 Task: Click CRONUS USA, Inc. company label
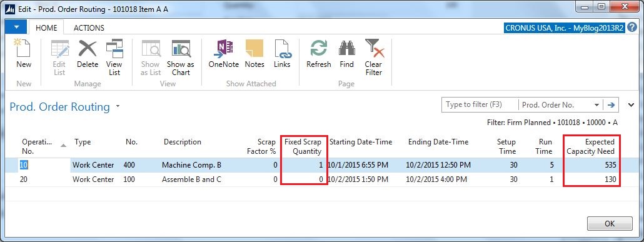point(565,28)
